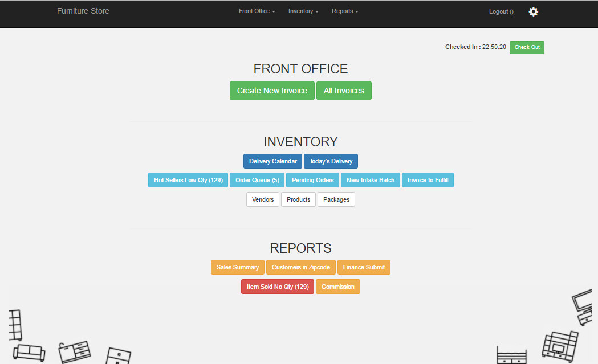This screenshot has width=598, height=364.
Task: Open the All Invoices page
Action: pos(344,91)
